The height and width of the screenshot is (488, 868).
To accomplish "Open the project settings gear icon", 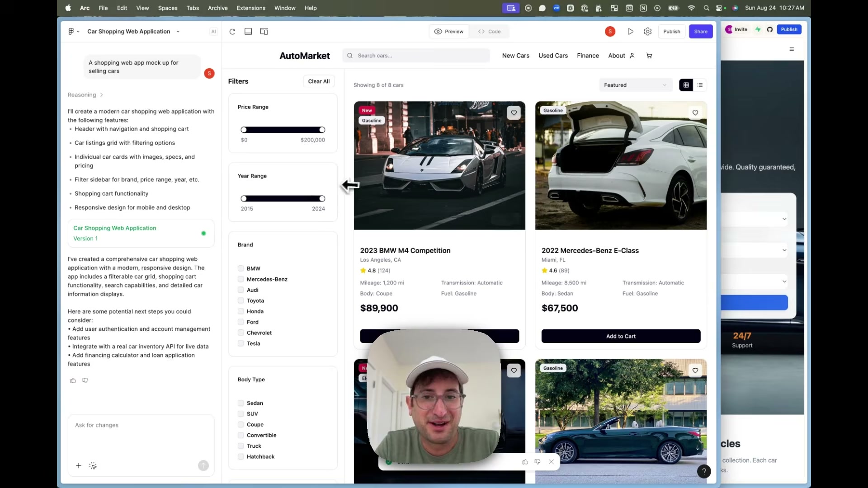I will [648, 32].
